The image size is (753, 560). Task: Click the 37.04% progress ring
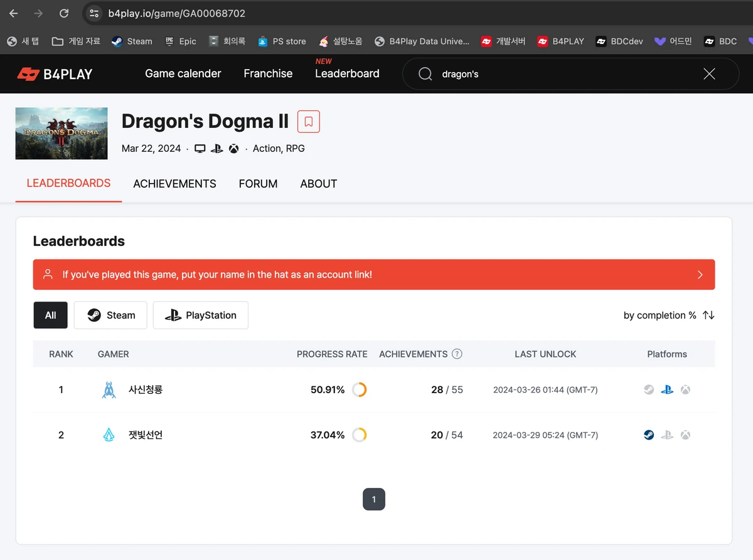(360, 435)
